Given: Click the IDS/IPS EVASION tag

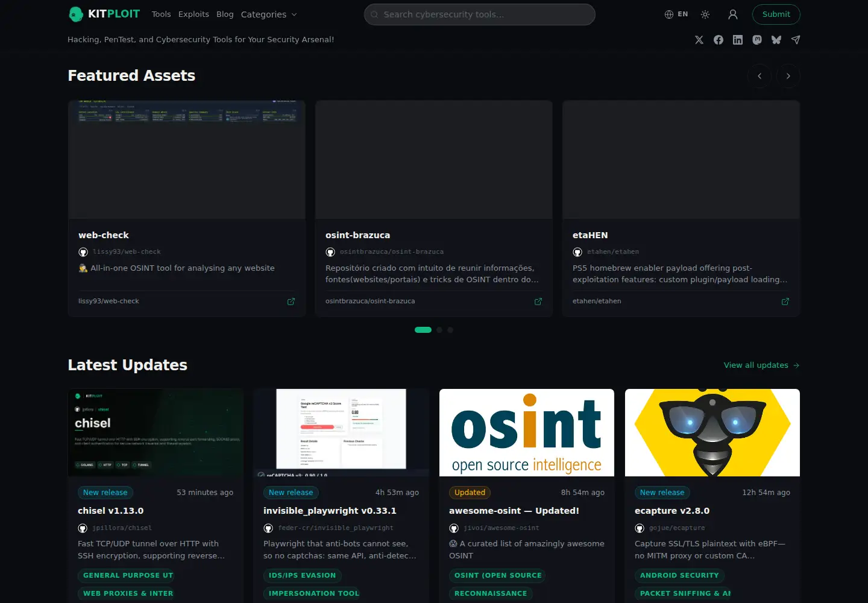Looking at the screenshot, I should click(302, 575).
